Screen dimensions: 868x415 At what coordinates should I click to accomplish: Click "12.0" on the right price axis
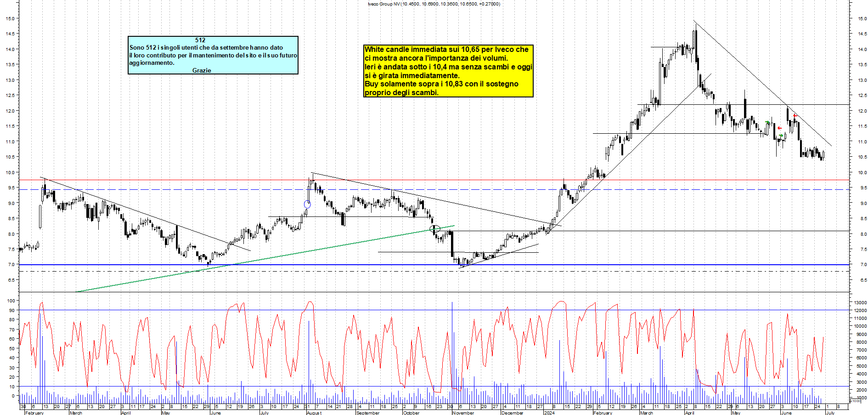(x=862, y=111)
